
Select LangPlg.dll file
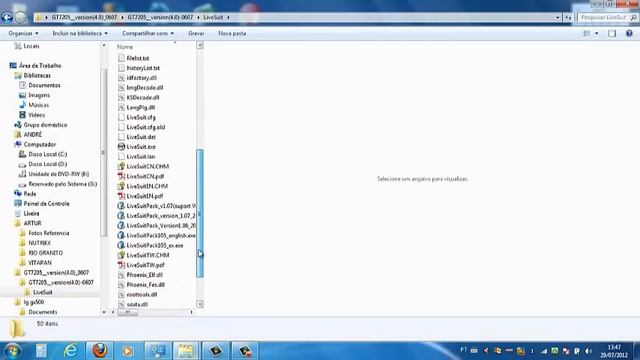click(x=140, y=107)
